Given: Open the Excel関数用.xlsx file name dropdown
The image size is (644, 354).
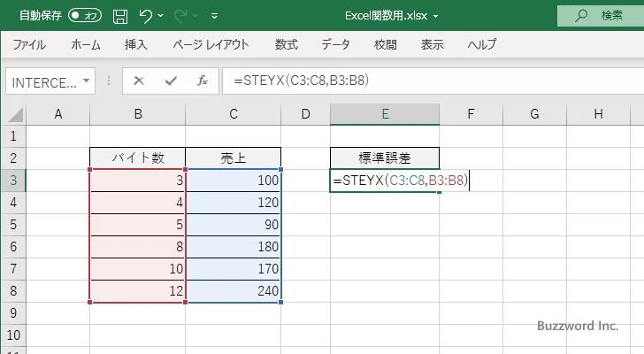Looking at the screenshot, I should coord(435,17).
